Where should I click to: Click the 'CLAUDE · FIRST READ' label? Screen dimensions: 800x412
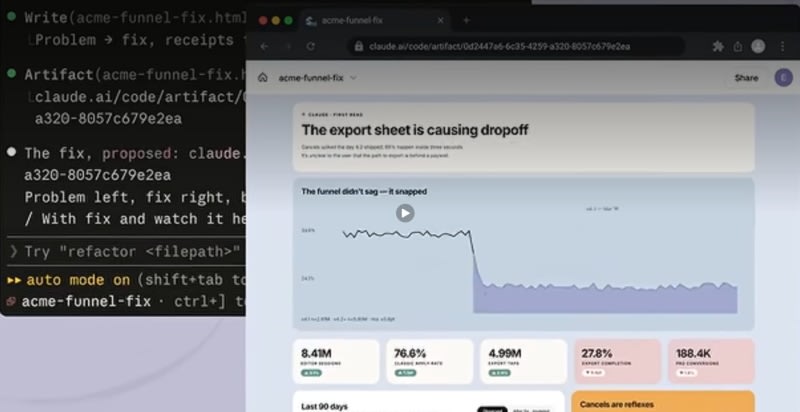(332, 115)
